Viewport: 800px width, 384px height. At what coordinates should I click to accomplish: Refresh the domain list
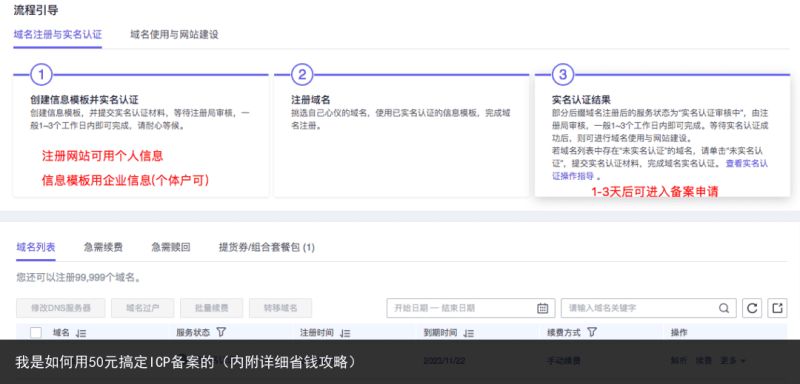[752, 308]
